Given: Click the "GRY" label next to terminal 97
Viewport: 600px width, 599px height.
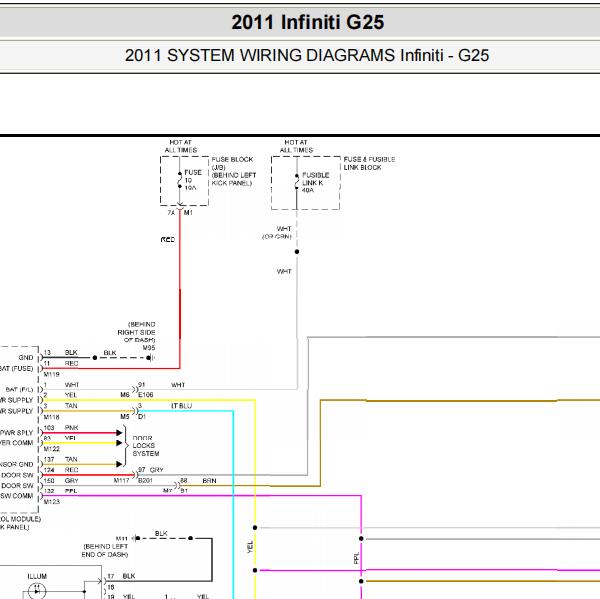Looking at the screenshot, I should 157,470.
